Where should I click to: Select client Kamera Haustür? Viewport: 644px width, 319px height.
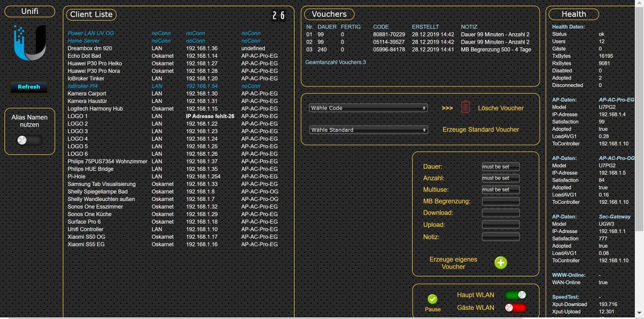[87, 101]
